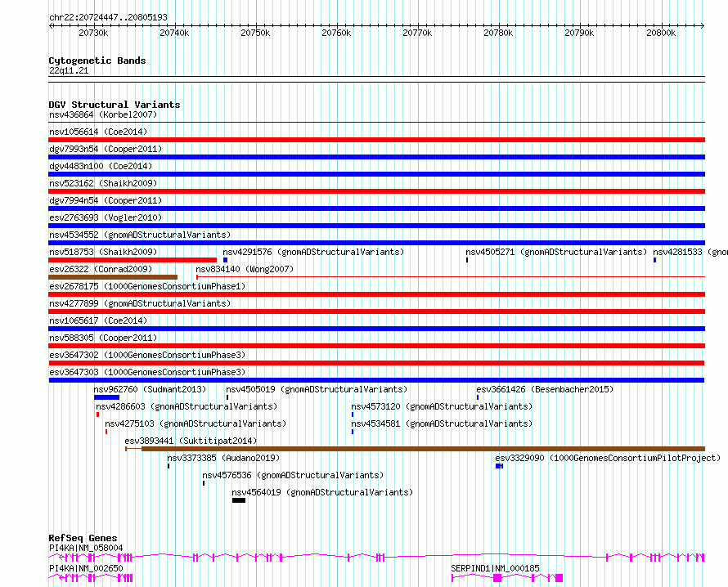
Task: Click the nsv4291576 gnomAD blue marker
Action: click(225, 260)
